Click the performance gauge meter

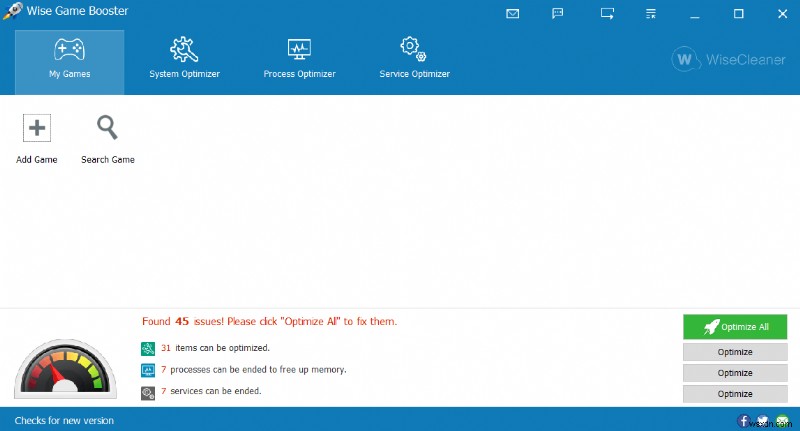click(x=65, y=368)
